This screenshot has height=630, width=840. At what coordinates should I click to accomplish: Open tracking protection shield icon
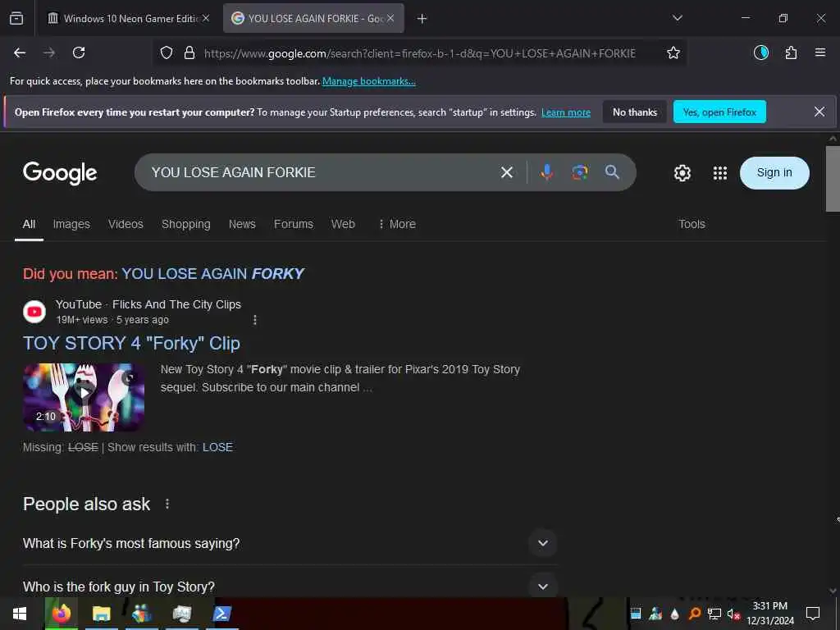click(167, 53)
